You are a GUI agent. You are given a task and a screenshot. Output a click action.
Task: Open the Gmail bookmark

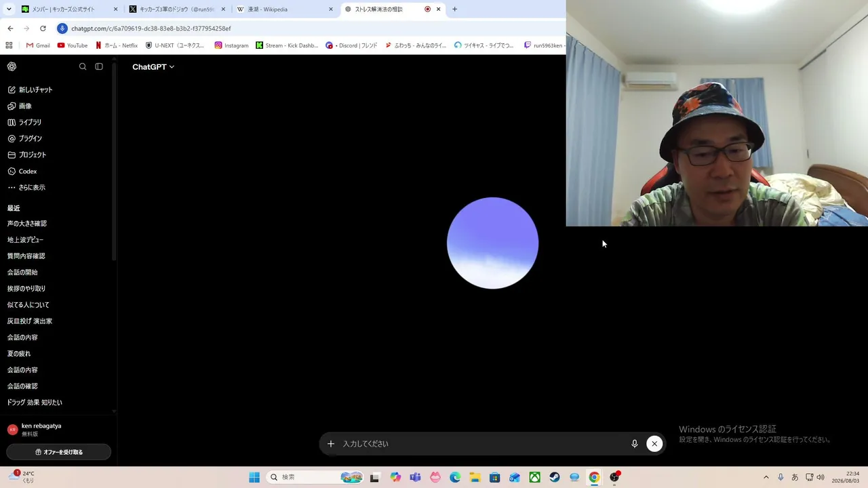(x=38, y=45)
